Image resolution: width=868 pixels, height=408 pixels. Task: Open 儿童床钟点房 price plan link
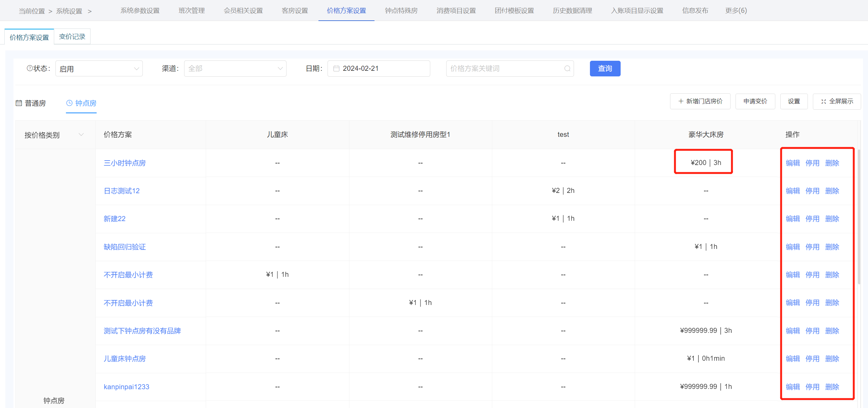tap(125, 359)
